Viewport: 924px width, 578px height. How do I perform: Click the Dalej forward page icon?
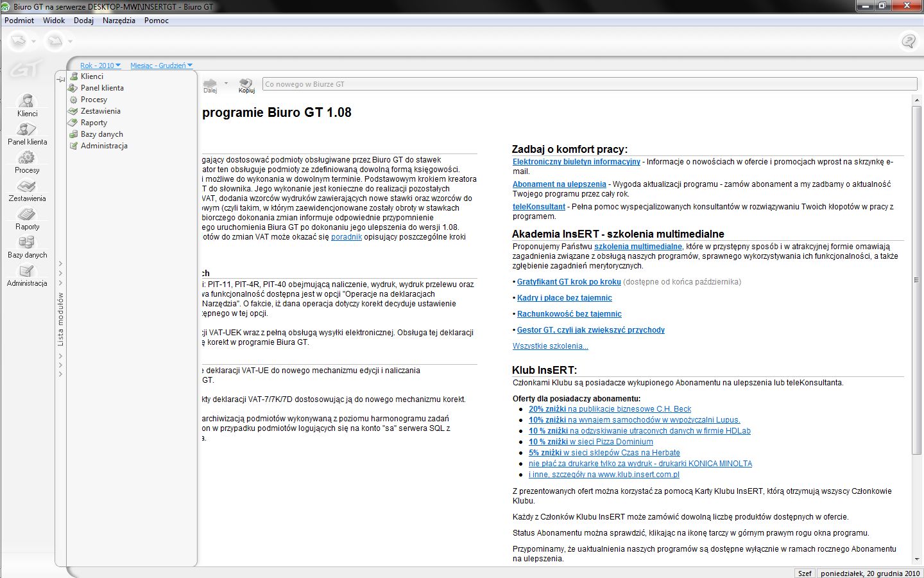click(x=210, y=85)
